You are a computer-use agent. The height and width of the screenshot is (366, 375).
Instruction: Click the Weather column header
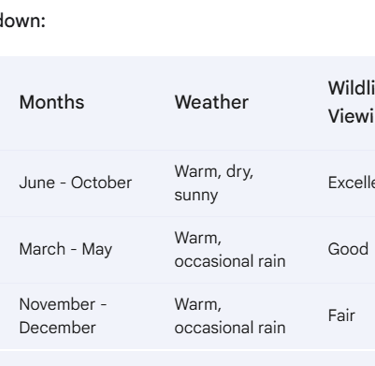(x=212, y=102)
